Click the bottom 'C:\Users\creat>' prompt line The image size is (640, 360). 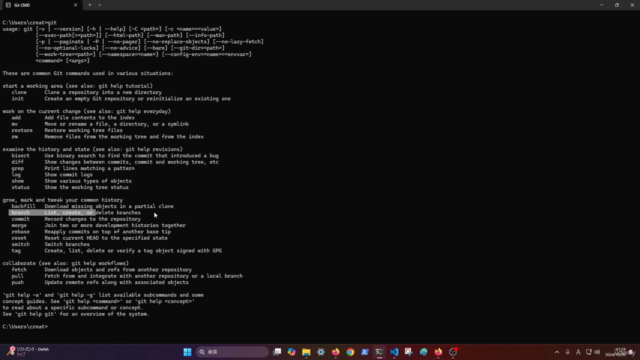(25, 327)
